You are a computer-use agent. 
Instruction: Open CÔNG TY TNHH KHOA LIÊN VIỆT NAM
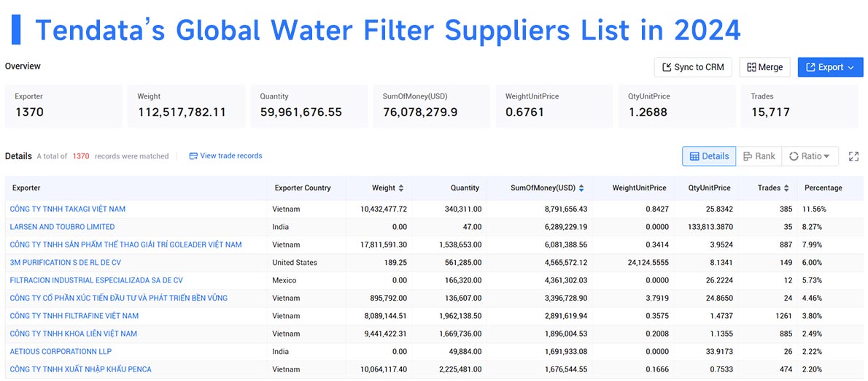(x=74, y=334)
